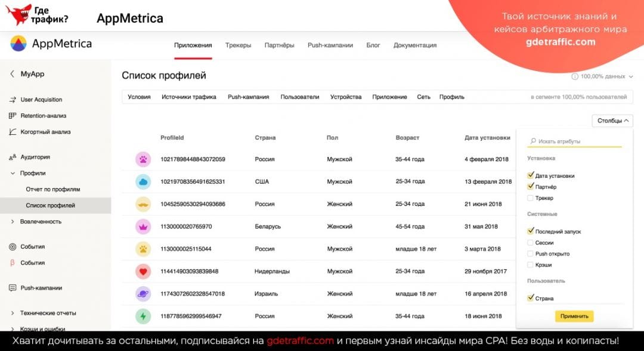Open the Документация tab

click(415, 45)
